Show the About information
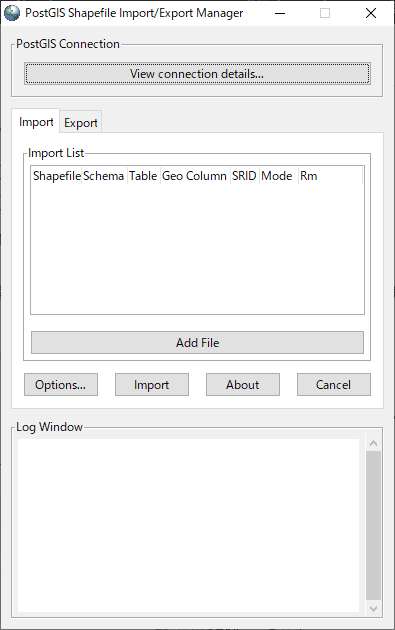Viewport: 395px width, 630px height. click(x=243, y=385)
